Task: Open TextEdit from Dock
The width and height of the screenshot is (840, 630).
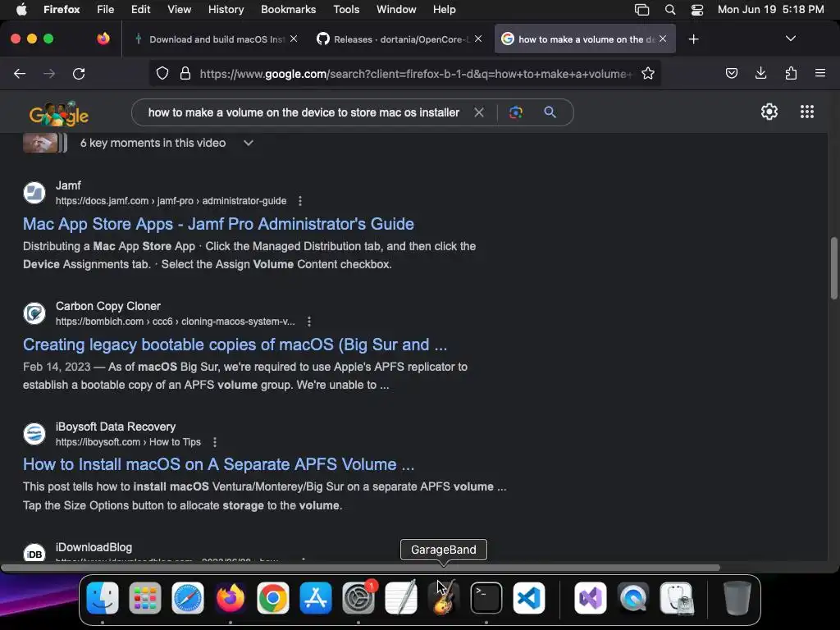Action: pyautogui.click(x=401, y=598)
